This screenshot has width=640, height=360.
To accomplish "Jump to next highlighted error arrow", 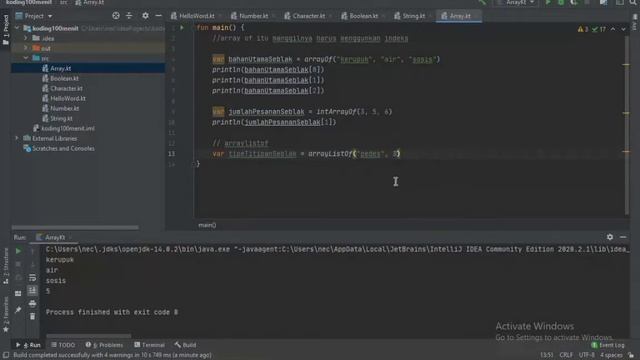I will (623, 29).
